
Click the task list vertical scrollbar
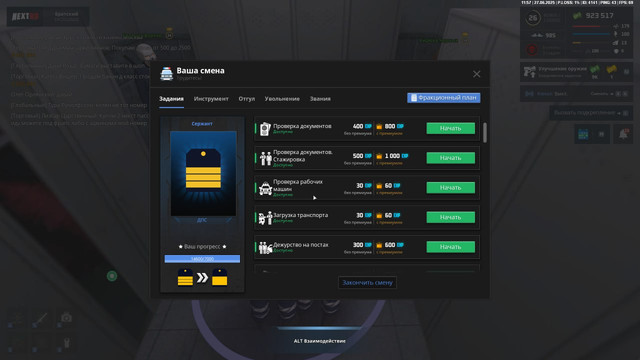(x=484, y=133)
